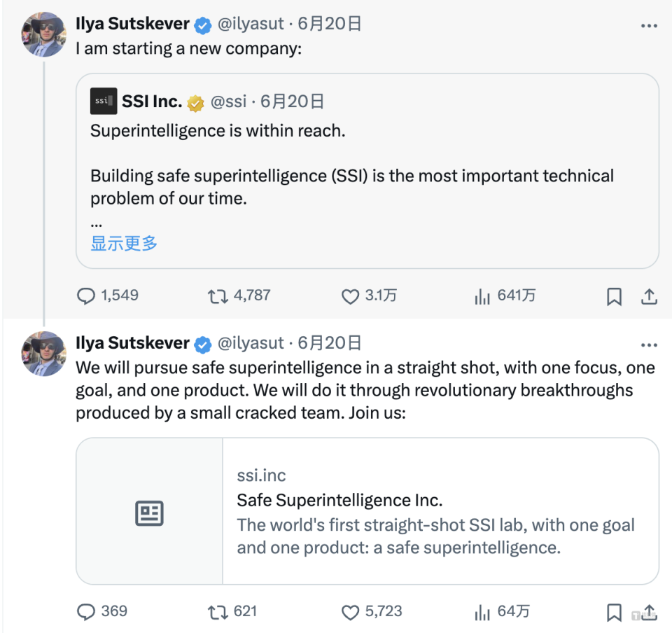Image resolution: width=672 pixels, height=633 pixels.
Task: Click the gold verified badge next to SSI Inc.
Action: tap(195, 101)
